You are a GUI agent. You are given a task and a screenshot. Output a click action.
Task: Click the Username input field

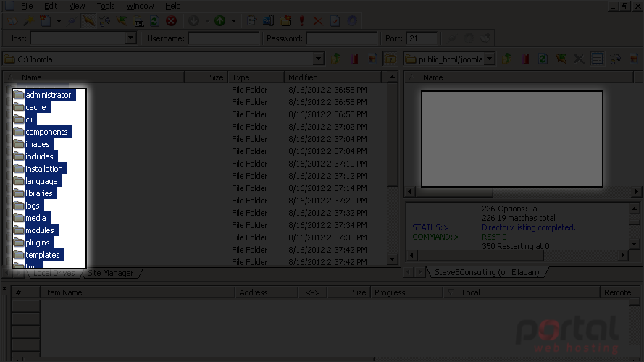coord(224,38)
